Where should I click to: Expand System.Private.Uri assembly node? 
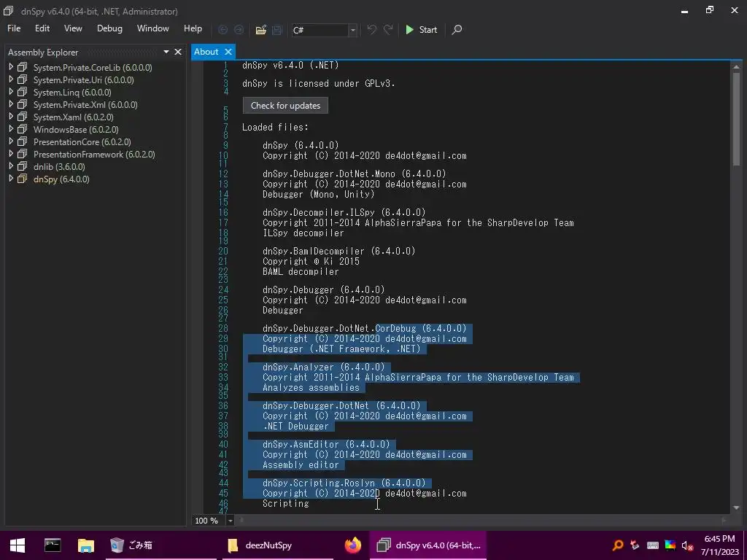coord(11,79)
